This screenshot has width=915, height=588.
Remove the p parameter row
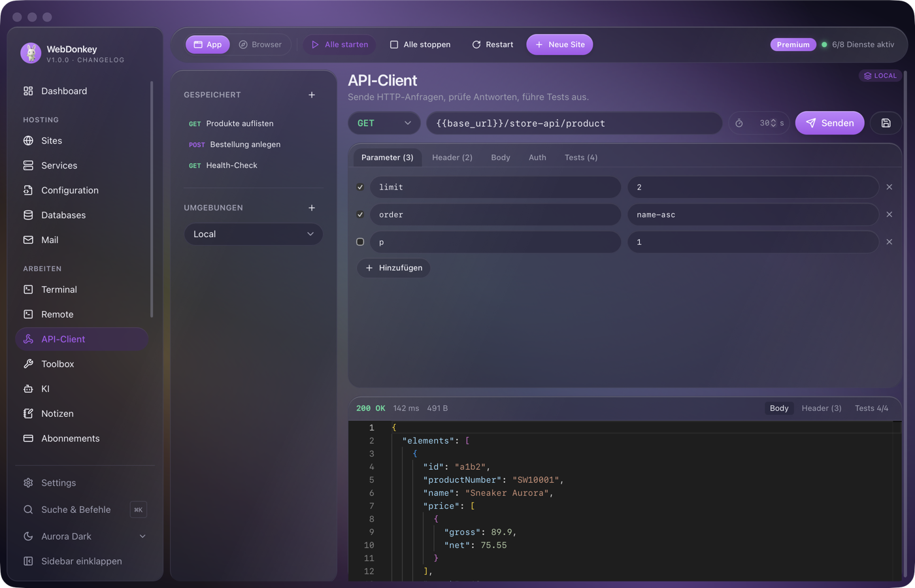pos(890,242)
